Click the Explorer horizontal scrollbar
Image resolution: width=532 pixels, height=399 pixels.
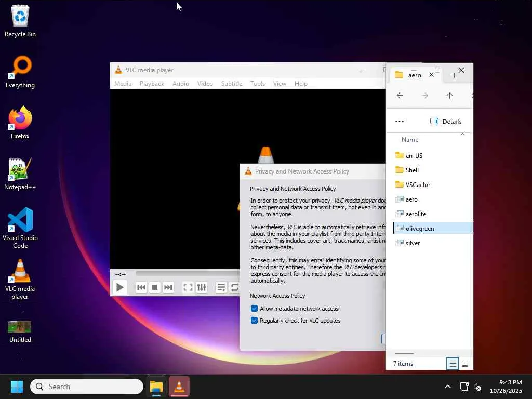[404, 353]
